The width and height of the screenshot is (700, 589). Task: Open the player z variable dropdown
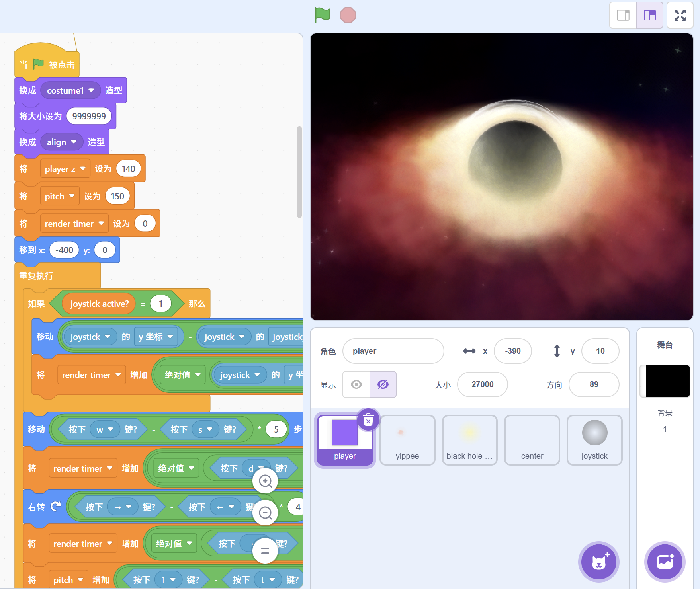coord(65,169)
